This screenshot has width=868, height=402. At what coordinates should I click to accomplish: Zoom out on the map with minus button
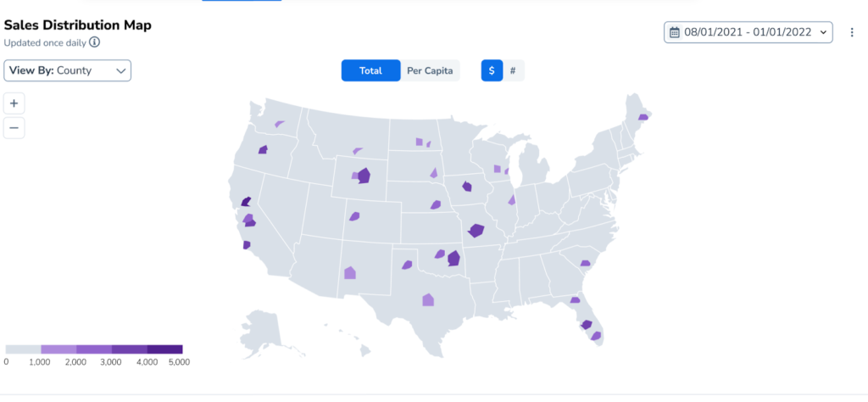click(x=14, y=128)
